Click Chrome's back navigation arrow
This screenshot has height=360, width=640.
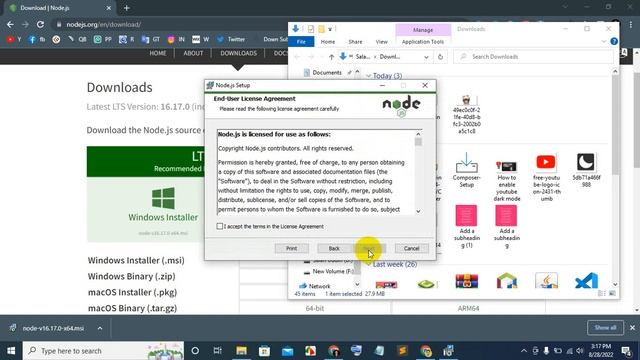10,24
